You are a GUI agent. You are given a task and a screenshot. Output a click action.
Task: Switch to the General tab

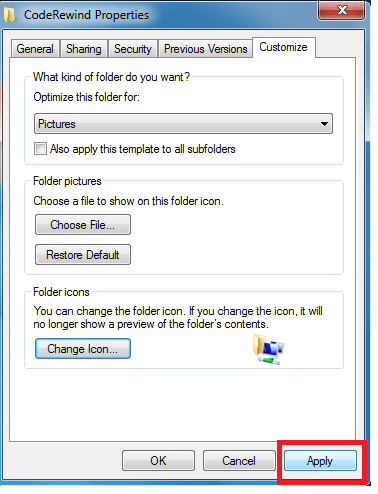click(x=35, y=49)
